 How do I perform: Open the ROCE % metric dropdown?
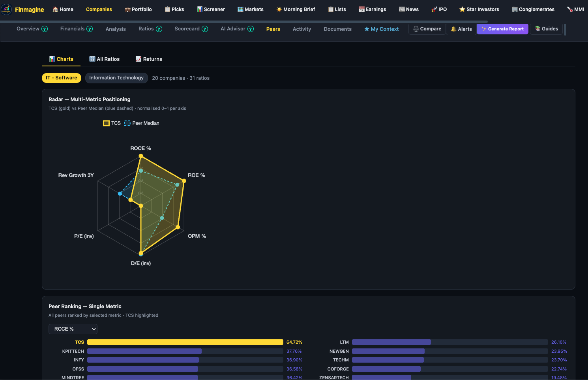pyautogui.click(x=73, y=329)
